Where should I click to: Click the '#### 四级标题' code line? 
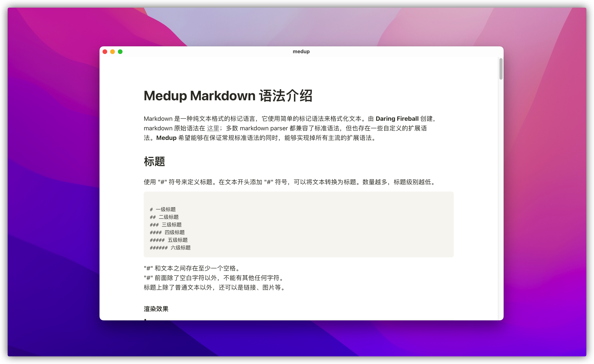[167, 232]
